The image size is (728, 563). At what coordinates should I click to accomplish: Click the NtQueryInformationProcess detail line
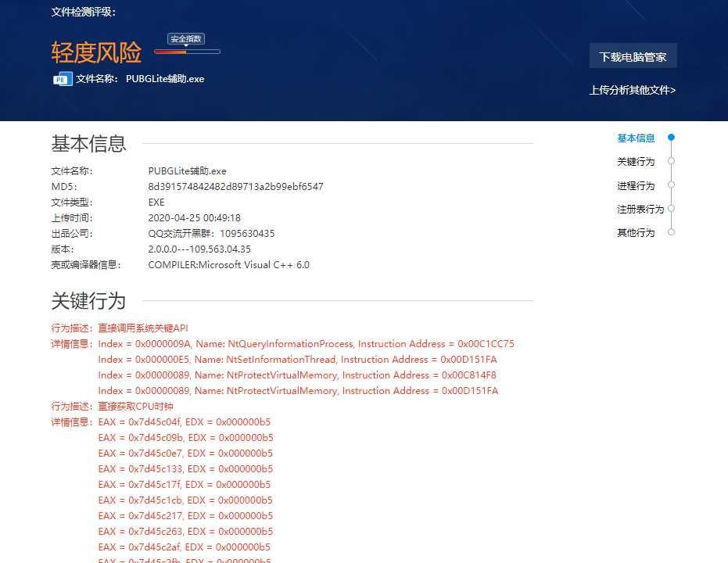pos(306,344)
